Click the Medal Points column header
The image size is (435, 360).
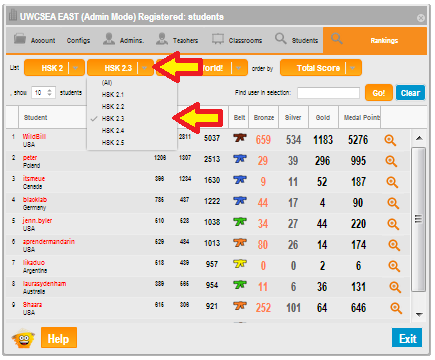361,117
